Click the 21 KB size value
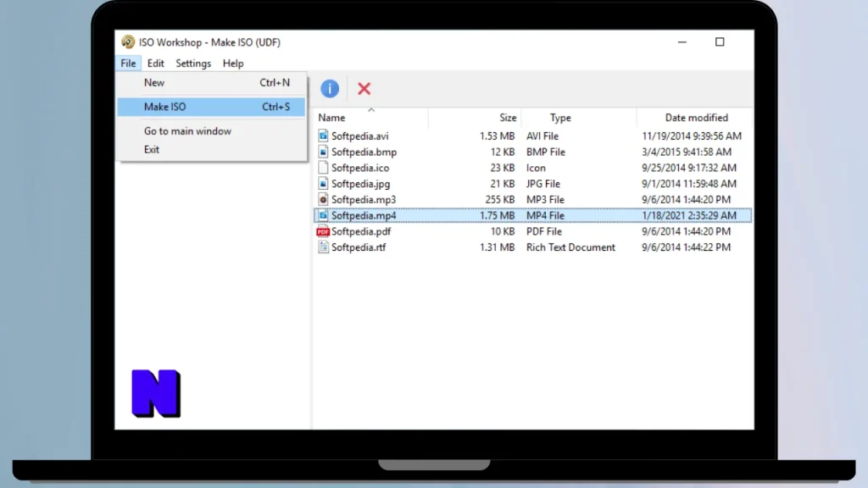The image size is (868, 488). (x=503, y=184)
